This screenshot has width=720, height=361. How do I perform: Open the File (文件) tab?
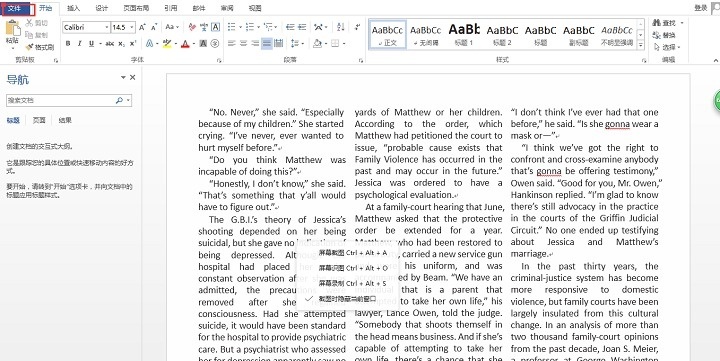click(x=15, y=9)
